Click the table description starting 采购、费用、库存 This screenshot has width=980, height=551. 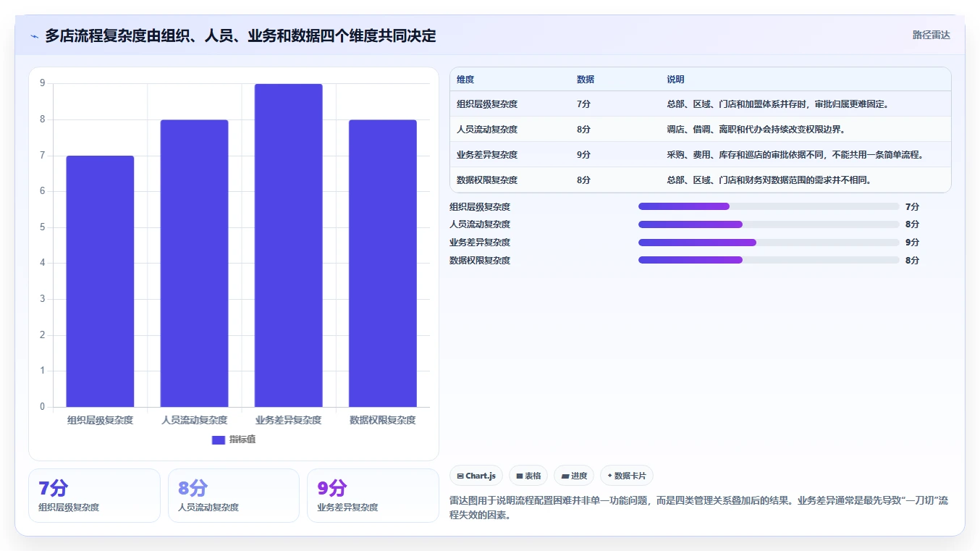click(795, 155)
